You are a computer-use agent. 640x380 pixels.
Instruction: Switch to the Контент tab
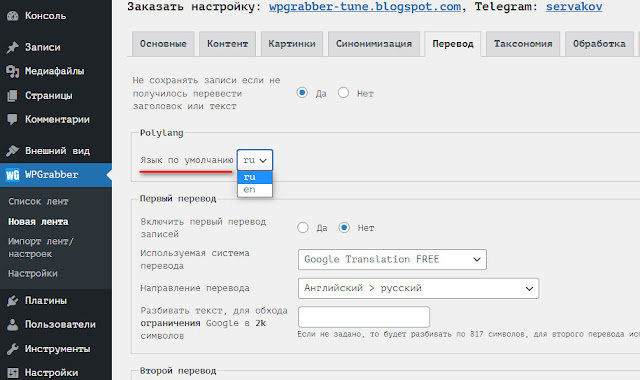coord(227,44)
